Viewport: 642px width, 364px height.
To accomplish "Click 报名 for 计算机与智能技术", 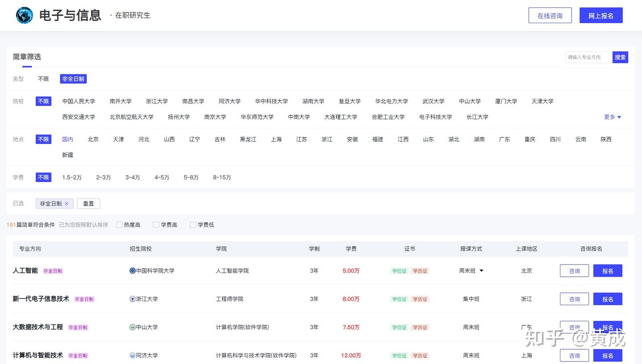I will (608, 356).
